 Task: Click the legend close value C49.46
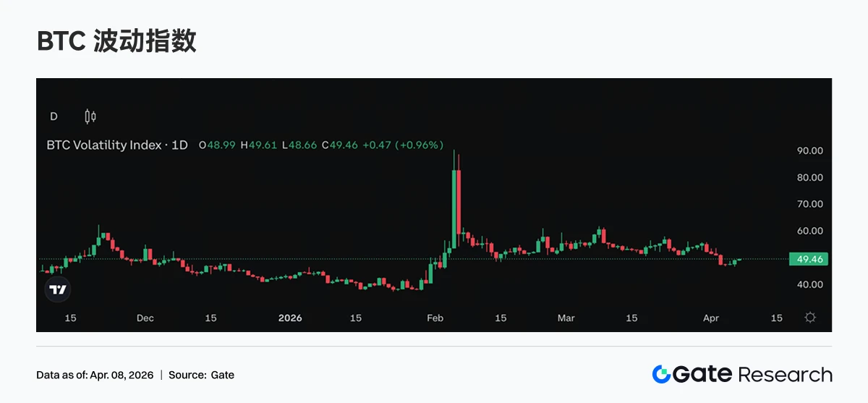340,145
